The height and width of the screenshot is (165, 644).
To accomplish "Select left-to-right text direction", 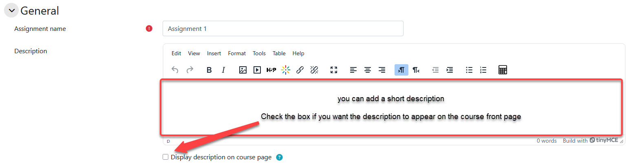I will (x=401, y=70).
